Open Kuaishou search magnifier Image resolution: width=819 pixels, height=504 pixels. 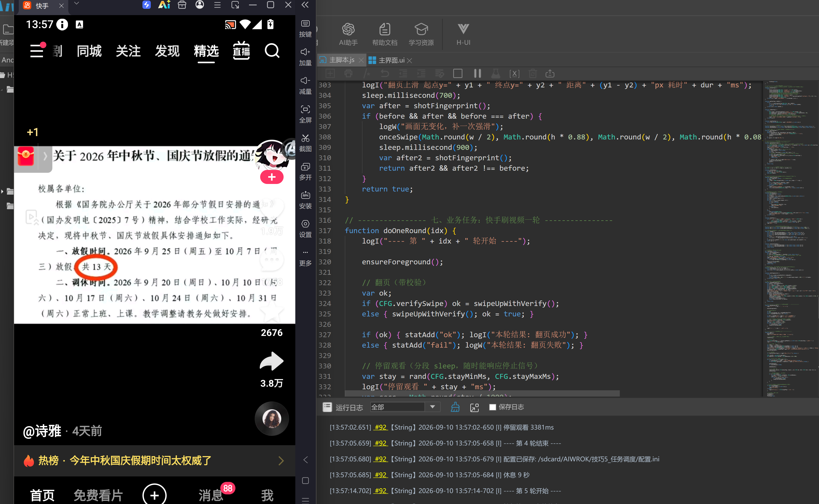coord(272,51)
